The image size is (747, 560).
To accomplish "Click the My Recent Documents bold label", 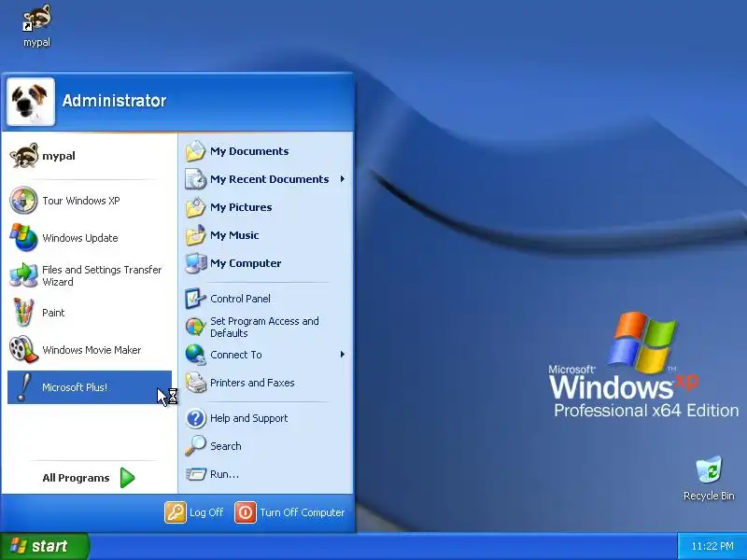I will tap(269, 179).
